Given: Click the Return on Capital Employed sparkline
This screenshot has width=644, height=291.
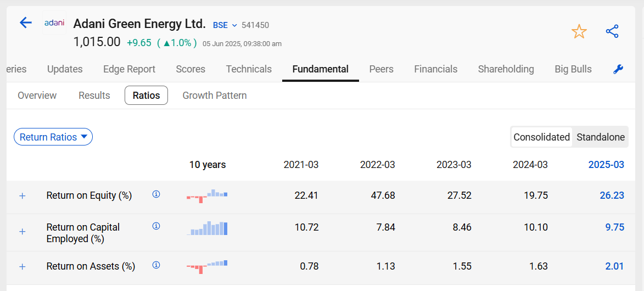Looking at the screenshot, I should point(207,228).
